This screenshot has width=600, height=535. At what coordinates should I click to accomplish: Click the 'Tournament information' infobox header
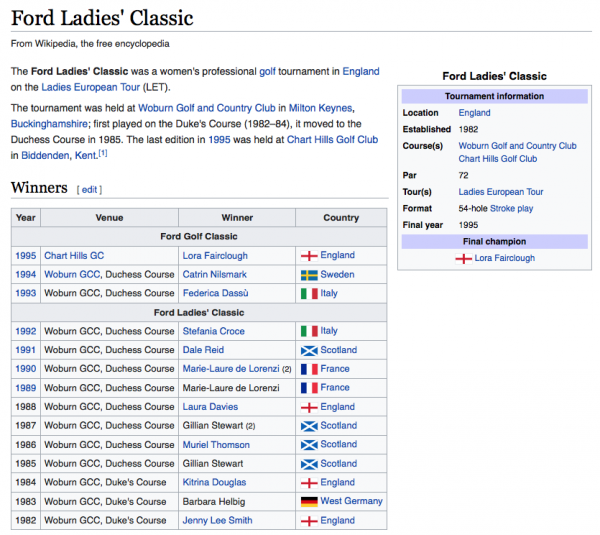tap(494, 96)
